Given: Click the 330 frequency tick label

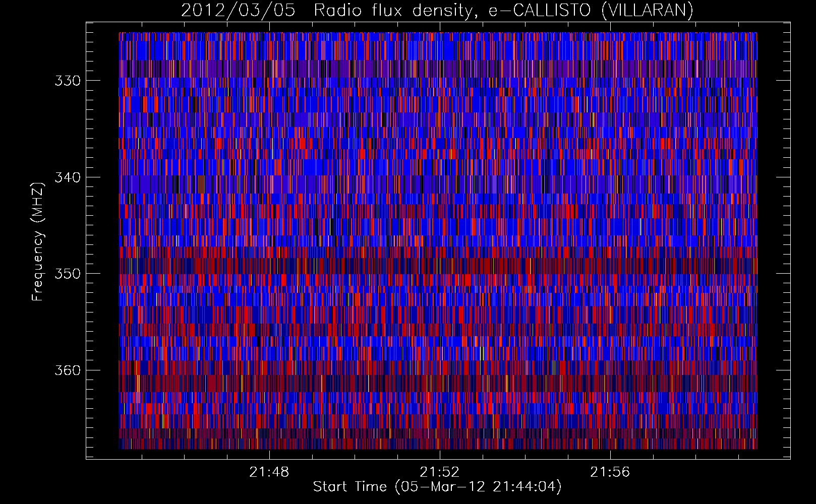Looking at the screenshot, I should point(68,81).
